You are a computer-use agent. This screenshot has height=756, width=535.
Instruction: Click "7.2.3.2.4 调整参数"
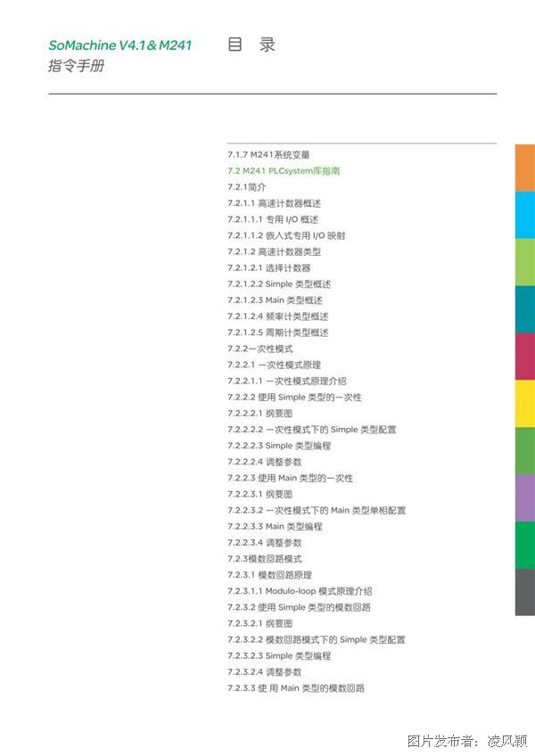click(264, 672)
